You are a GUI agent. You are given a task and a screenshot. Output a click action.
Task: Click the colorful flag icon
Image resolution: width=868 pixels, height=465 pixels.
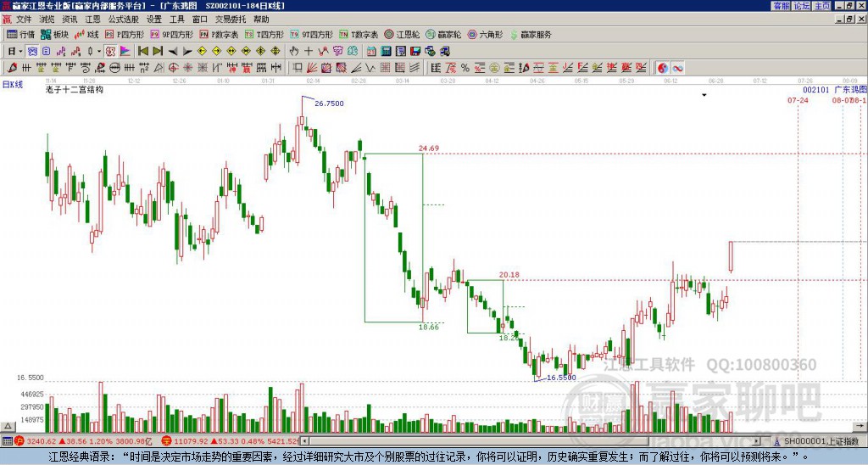125,51
